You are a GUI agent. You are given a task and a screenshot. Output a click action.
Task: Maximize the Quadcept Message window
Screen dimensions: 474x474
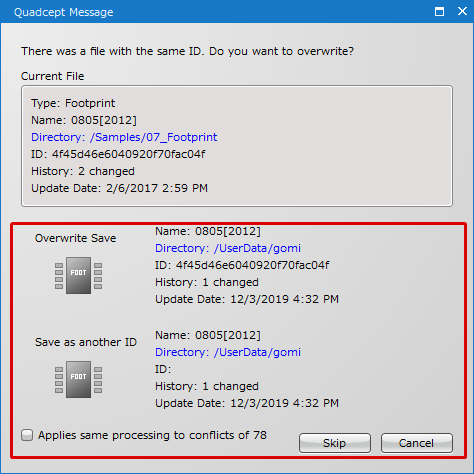coord(439,12)
